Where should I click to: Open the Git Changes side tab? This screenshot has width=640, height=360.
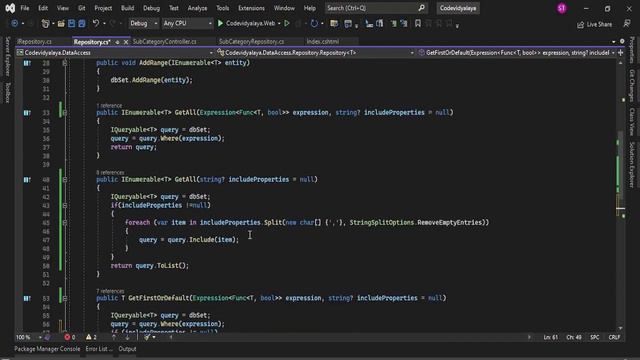click(632, 85)
